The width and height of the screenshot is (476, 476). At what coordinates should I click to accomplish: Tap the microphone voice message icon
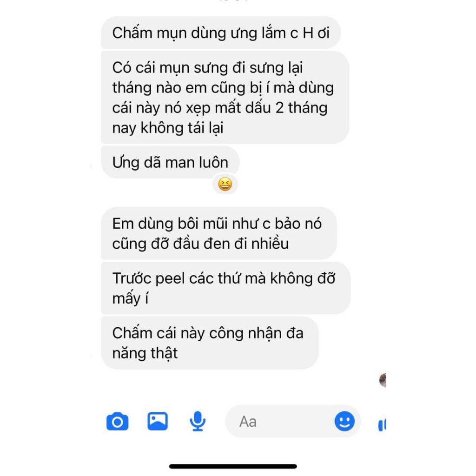pyautogui.click(x=198, y=421)
